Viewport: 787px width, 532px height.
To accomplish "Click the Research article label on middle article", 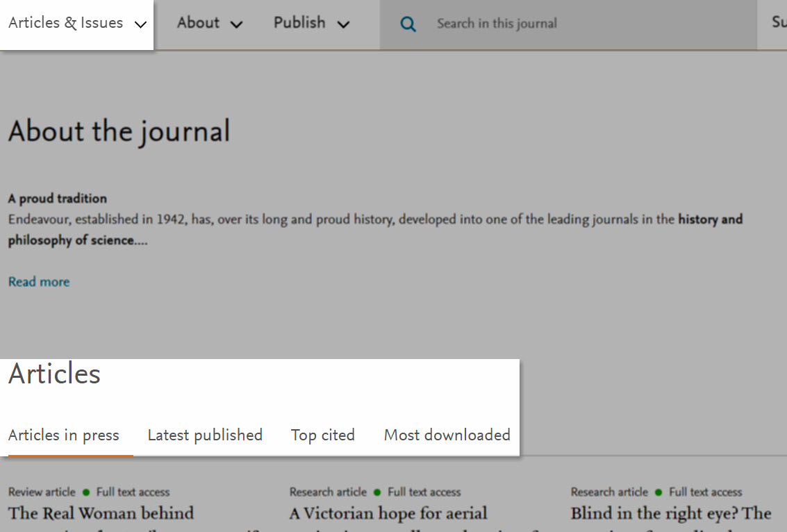I will pos(327,492).
